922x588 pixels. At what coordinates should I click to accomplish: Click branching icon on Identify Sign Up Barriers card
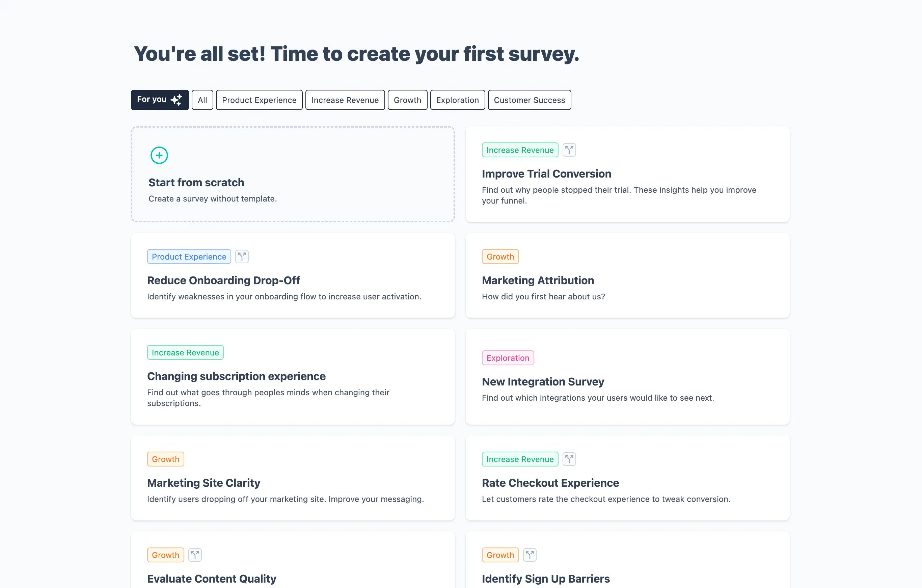[530, 555]
